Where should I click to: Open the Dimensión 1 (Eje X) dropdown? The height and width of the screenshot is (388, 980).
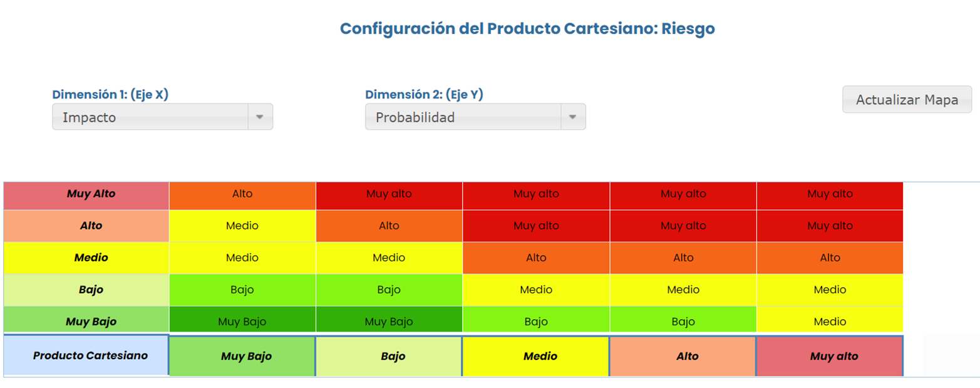[x=162, y=117]
